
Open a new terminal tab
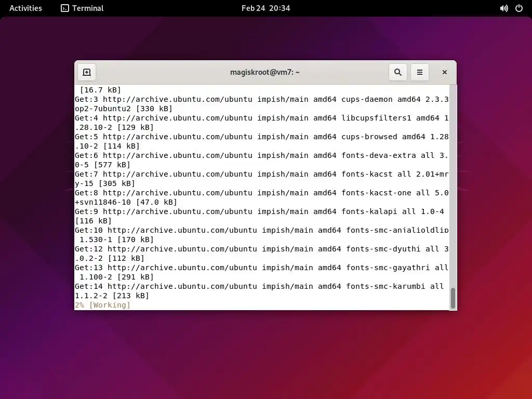click(87, 72)
